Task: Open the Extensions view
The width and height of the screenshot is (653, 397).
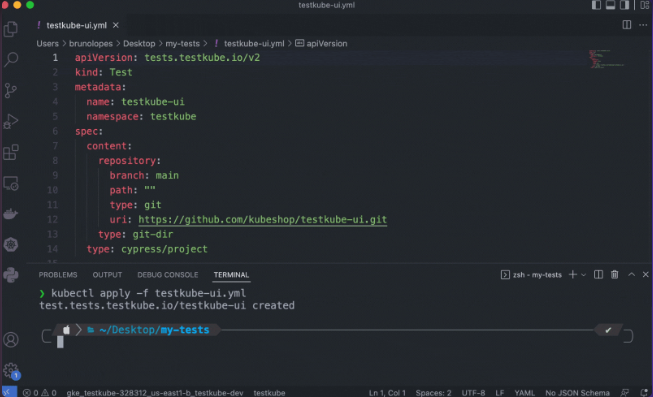Action: [11, 152]
